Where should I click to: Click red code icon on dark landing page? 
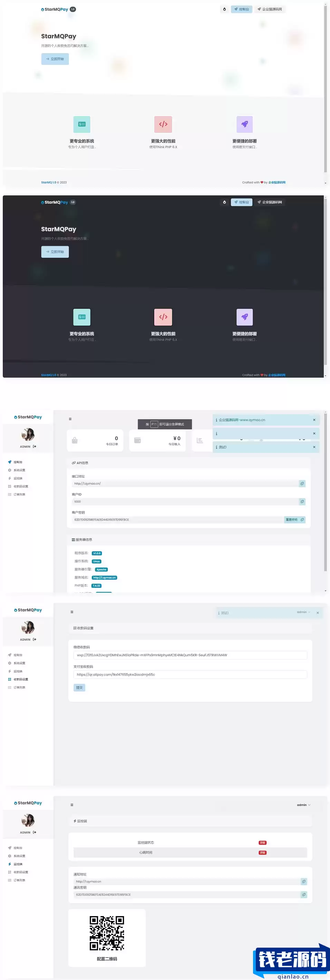(163, 317)
